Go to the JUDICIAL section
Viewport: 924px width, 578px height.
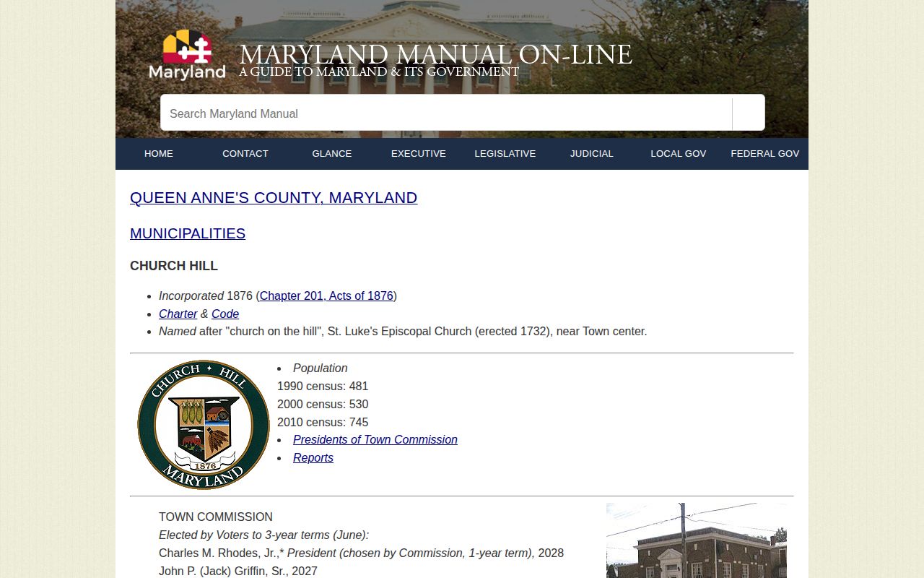[x=592, y=154]
